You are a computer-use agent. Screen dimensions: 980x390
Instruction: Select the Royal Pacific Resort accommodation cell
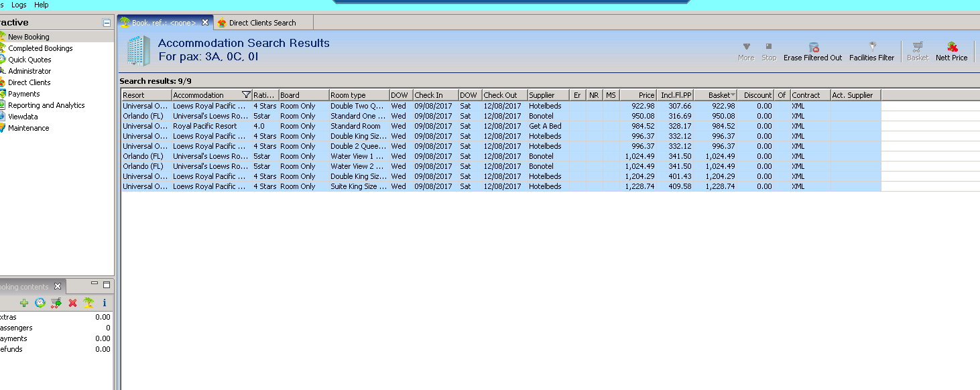(x=212, y=126)
